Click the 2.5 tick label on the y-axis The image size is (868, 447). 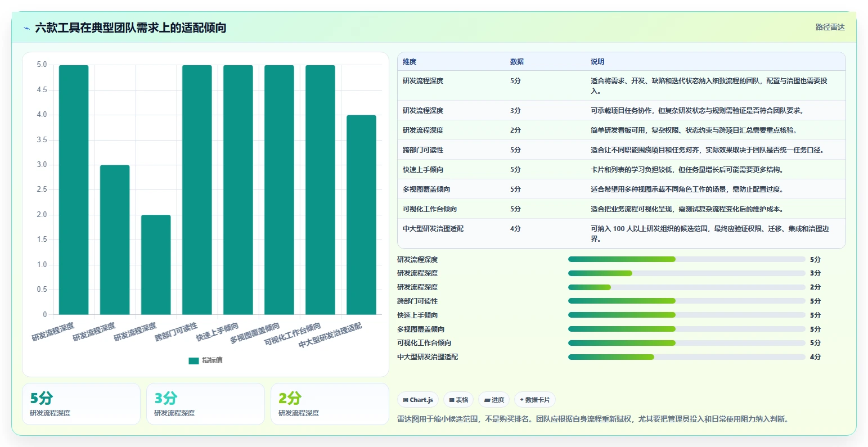point(42,189)
